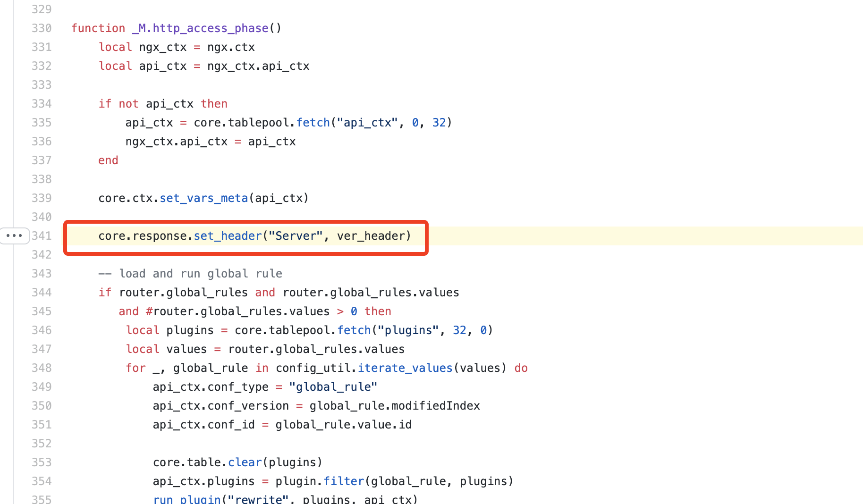Select line number 334 at the if statement
The height and width of the screenshot is (504, 863).
point(42,103)
